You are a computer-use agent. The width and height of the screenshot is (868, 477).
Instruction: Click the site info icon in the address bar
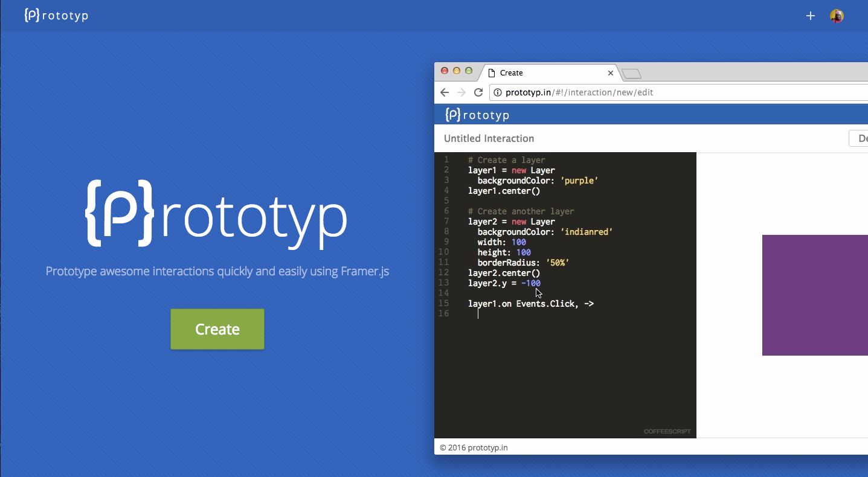[x=498, y=92]
